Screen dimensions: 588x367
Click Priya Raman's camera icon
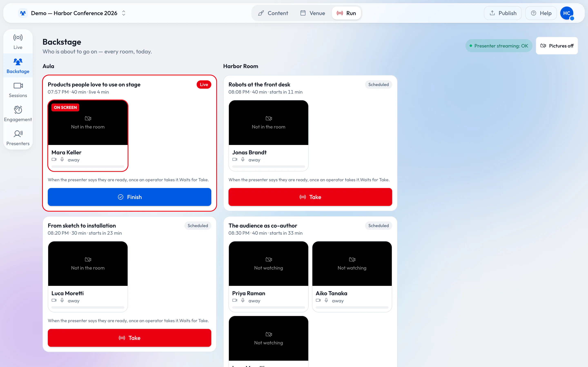coord(235,300)
